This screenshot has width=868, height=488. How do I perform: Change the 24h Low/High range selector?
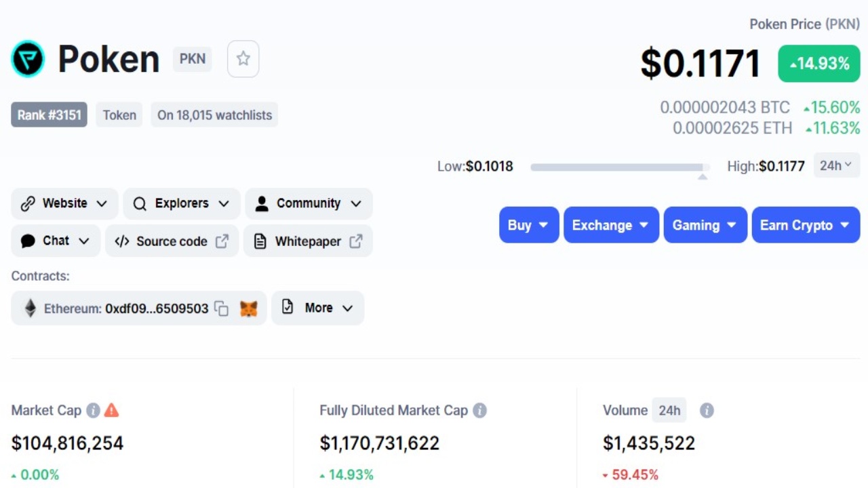click(837, 165)
